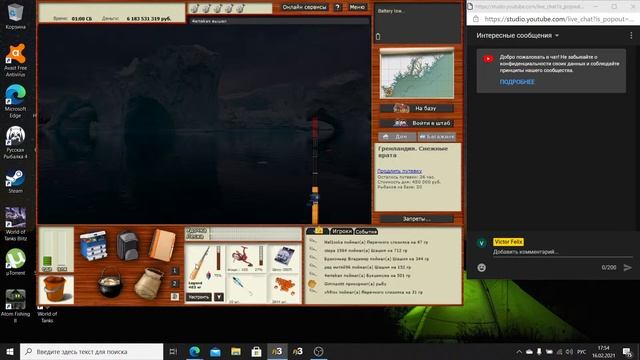This screenshot has width=640, height=360.
Task: Show hidden tray icons chevron
Action: [x=519, y=351]
